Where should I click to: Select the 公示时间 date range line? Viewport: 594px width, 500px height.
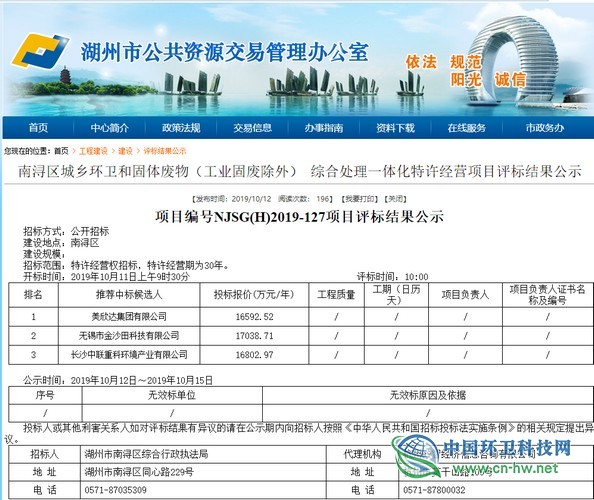(118, 380)
